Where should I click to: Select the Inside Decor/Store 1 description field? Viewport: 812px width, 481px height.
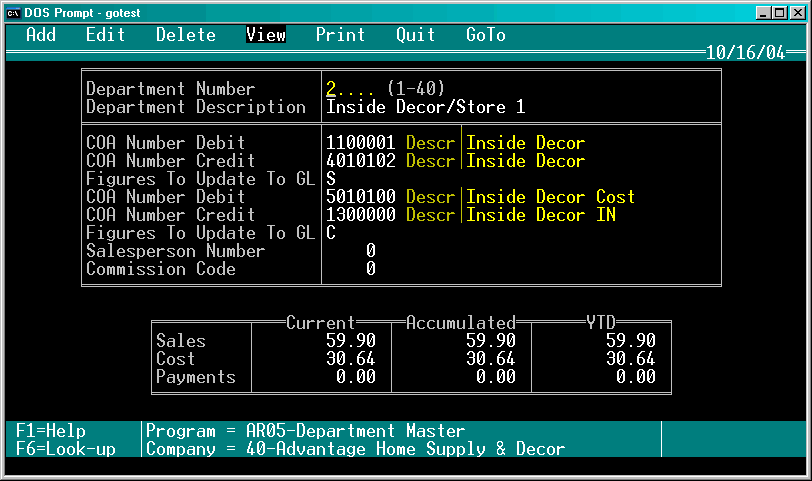point(426,107)
